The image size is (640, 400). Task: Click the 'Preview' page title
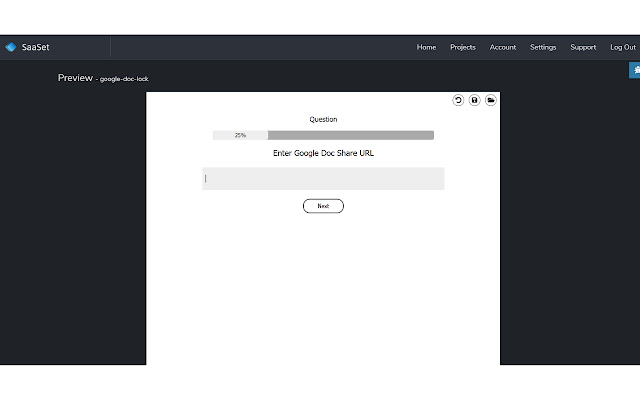click(x=75, y=78)
